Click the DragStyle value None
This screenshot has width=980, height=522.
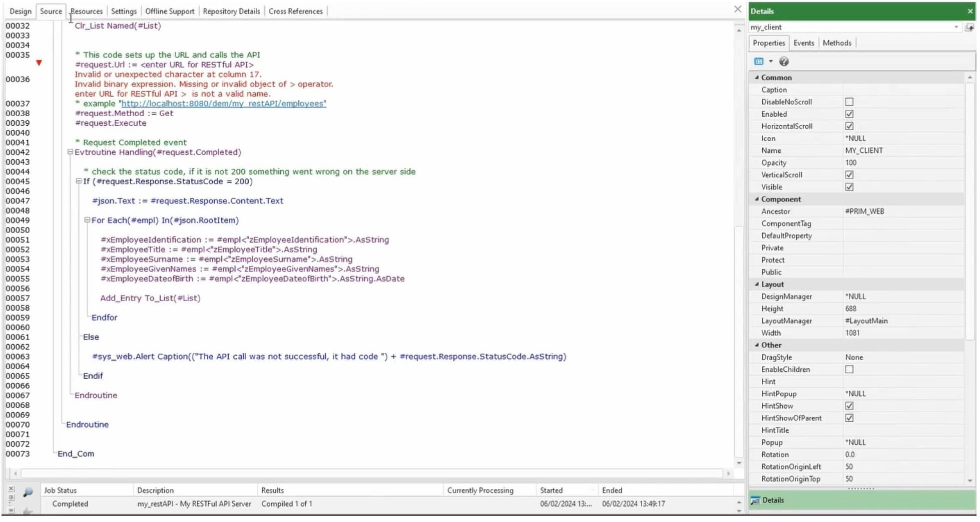(x=903, y=357)
